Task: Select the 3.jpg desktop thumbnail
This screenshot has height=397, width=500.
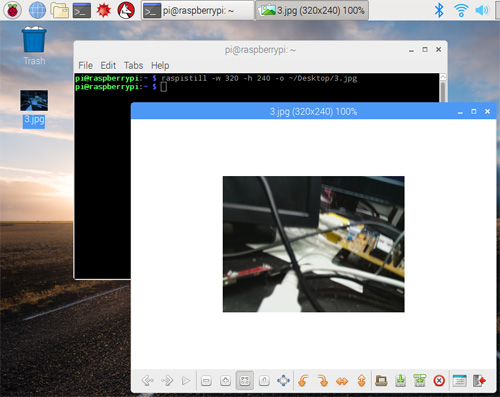Action: click(x=34, y=100)
